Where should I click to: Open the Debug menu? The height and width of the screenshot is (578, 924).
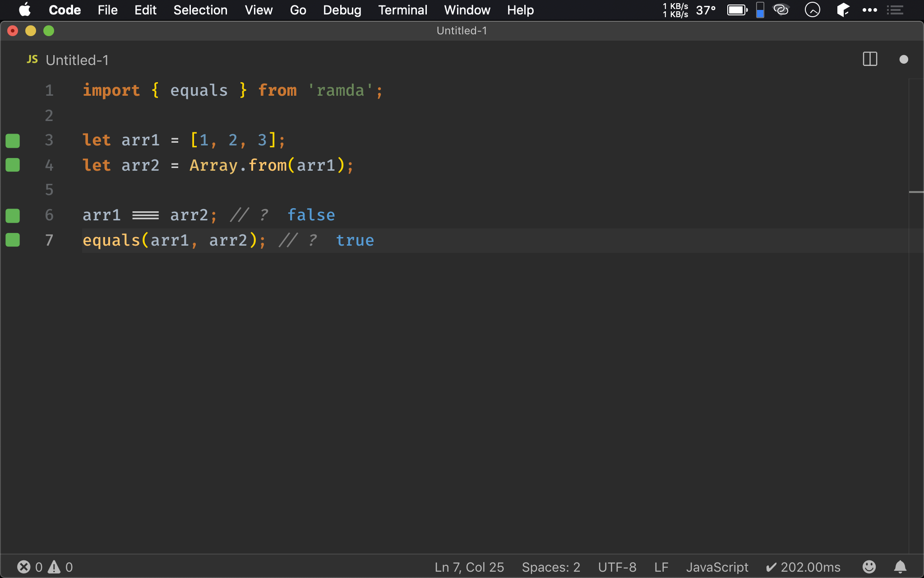point(342,10)
